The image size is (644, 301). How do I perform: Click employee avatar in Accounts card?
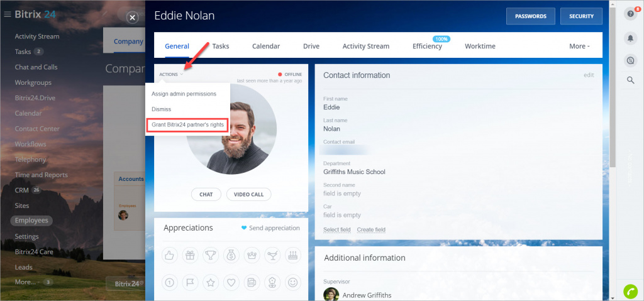tap(123, 215)
